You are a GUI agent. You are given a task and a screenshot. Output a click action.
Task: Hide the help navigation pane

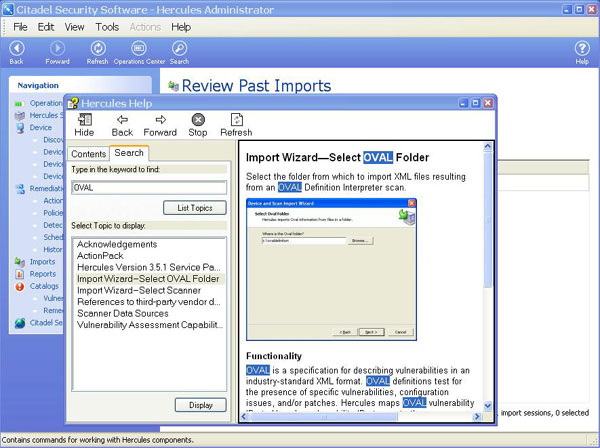(x=84, y=124)
